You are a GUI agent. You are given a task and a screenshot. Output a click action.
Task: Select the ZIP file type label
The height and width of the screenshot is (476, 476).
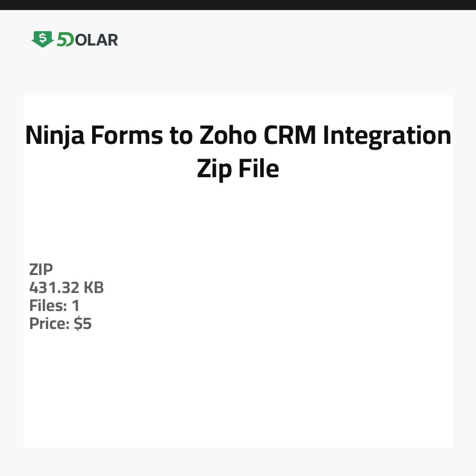point(41,270)
